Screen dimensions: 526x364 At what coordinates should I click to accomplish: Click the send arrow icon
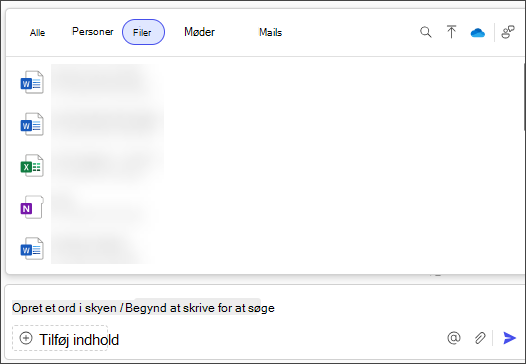point(510,338)
